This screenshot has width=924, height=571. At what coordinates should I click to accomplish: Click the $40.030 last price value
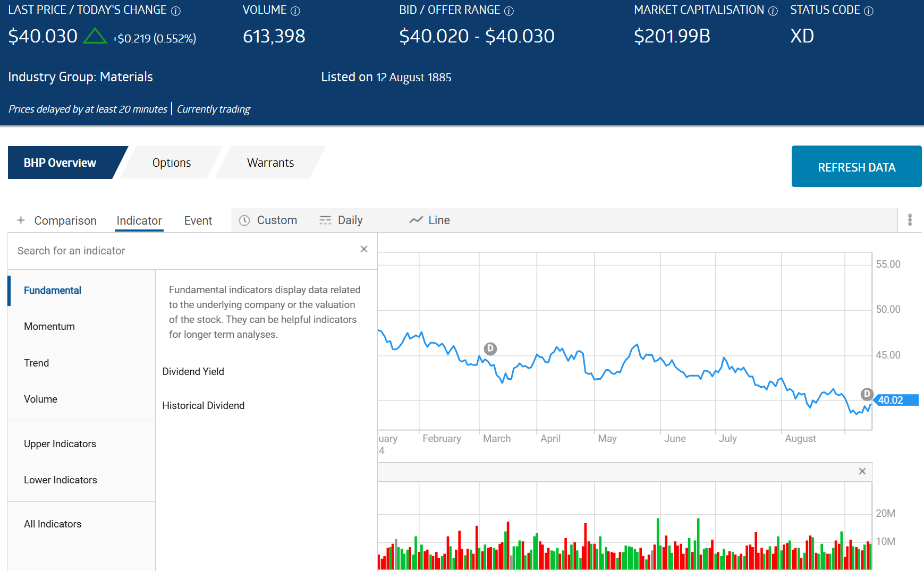click(43, 36)
